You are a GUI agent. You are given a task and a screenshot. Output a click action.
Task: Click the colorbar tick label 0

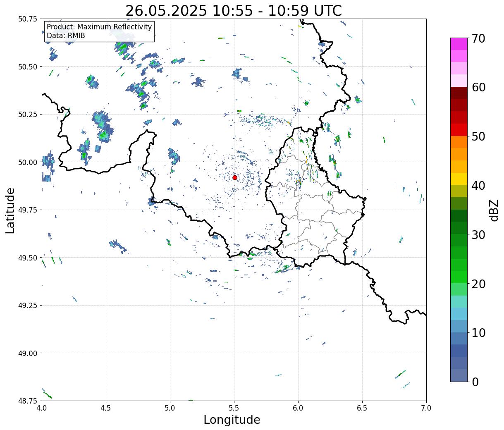point(475,382)
